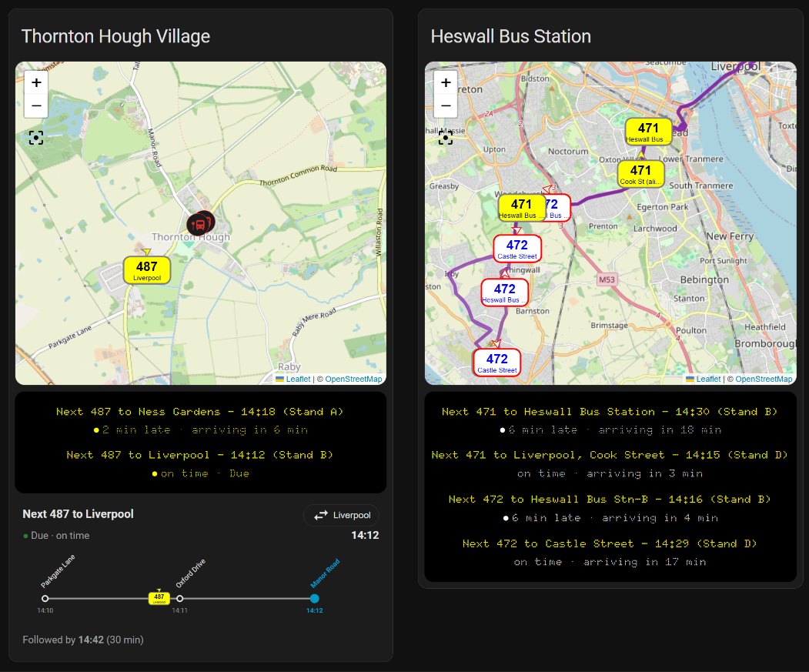
Task: Click 'on time · arriving in 17 min' status
Action: pyautogui.click(x=610, y=562)
